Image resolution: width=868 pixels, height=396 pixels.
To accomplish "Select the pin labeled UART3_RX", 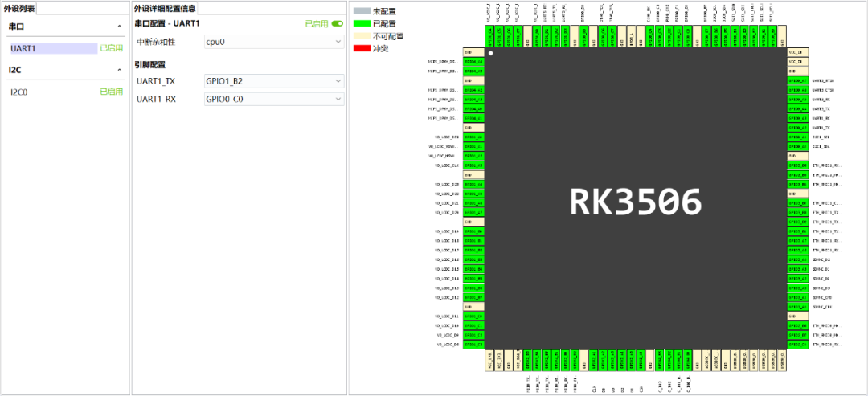I will coord(798,99).
